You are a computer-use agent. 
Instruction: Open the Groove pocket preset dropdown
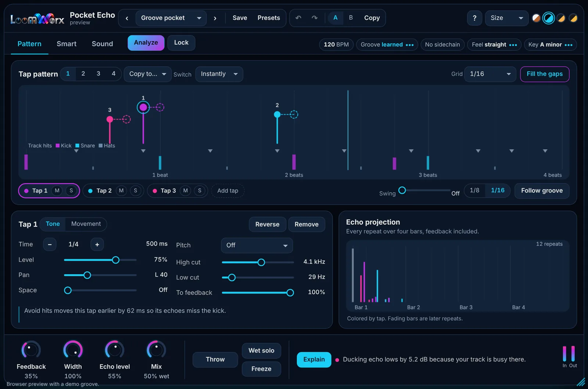coord(171,18)
